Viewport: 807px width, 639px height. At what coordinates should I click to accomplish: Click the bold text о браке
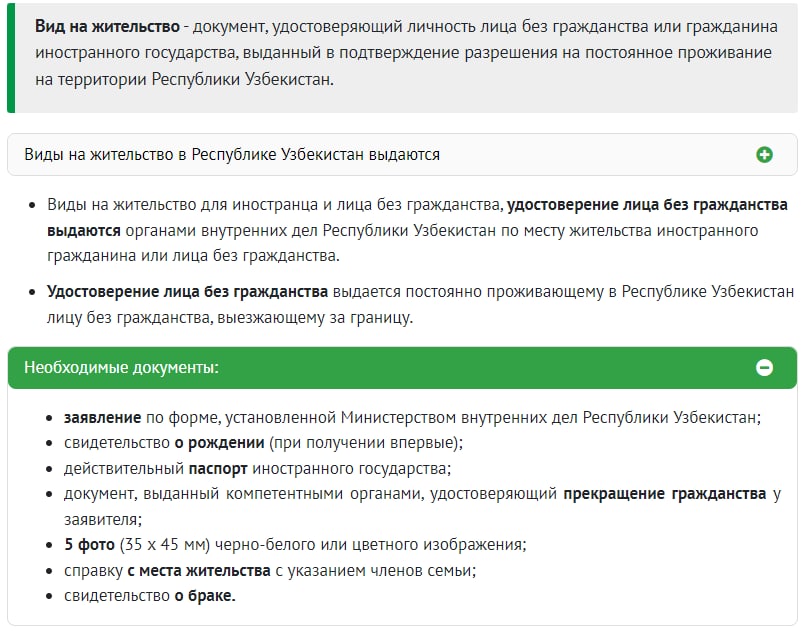pos(204,596)
